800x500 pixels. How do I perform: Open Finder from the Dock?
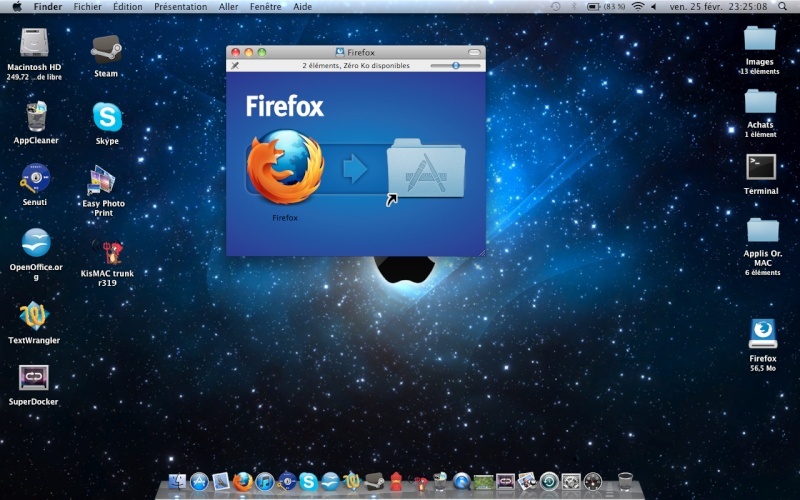177,482
